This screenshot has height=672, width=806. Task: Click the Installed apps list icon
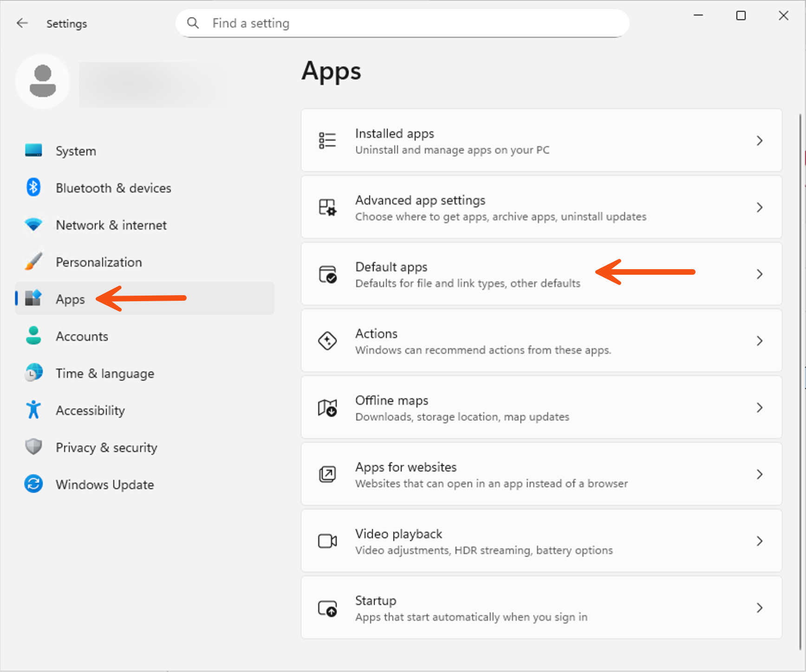(327, 141)
